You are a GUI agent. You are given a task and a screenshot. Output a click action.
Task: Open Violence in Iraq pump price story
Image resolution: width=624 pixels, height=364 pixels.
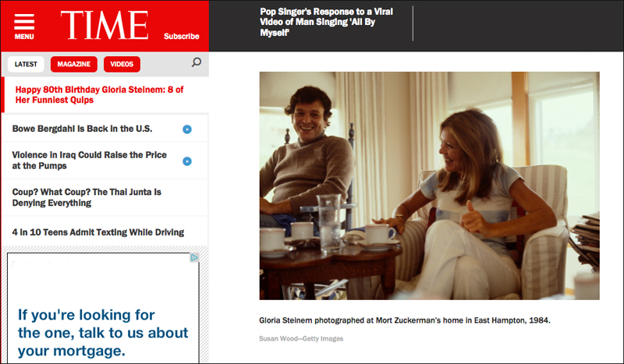click(89, 161)
